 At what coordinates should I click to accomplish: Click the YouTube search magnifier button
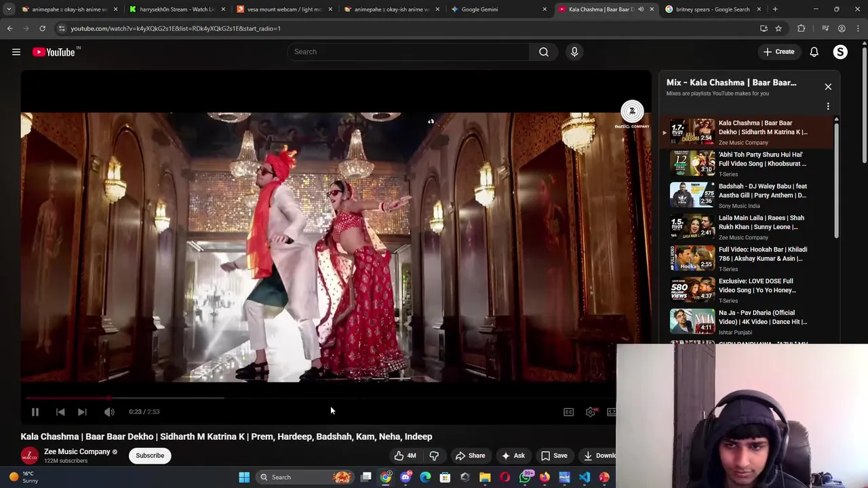click(x=544, y=52)
